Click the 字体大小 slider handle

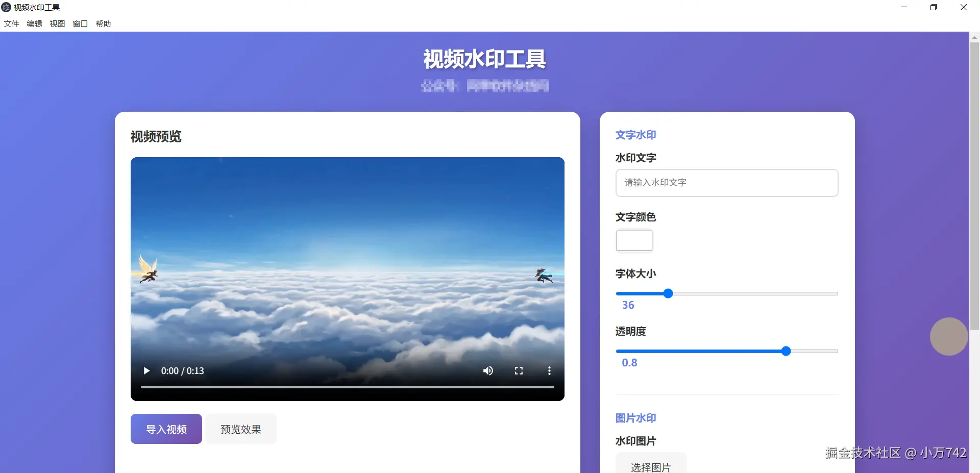point(668,293)
